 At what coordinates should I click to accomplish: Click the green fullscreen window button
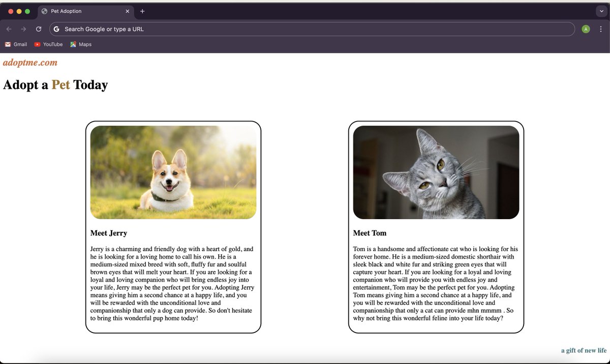click(x=27, y=11)
